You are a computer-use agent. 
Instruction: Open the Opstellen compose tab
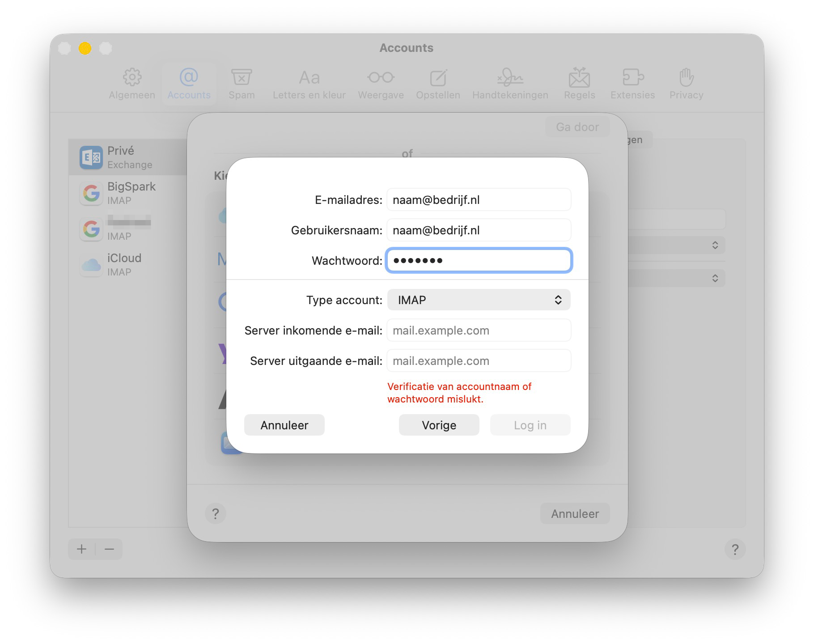[438, 84]
